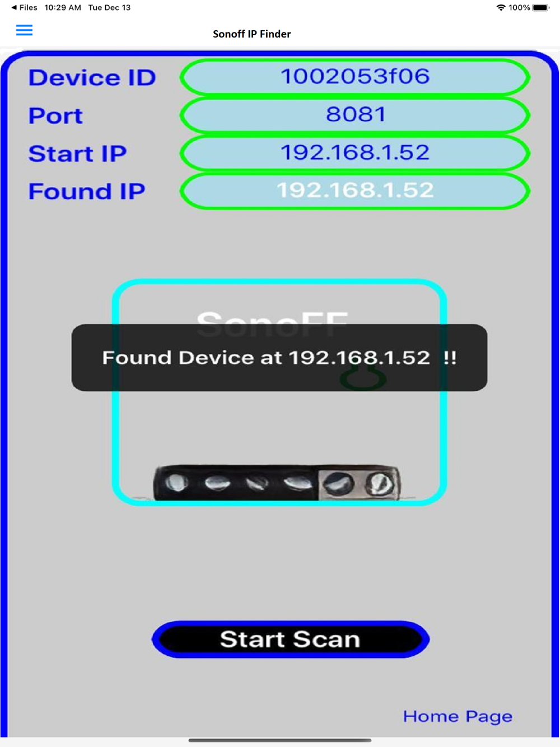Tap the Start IP label

tap(78, 154)
